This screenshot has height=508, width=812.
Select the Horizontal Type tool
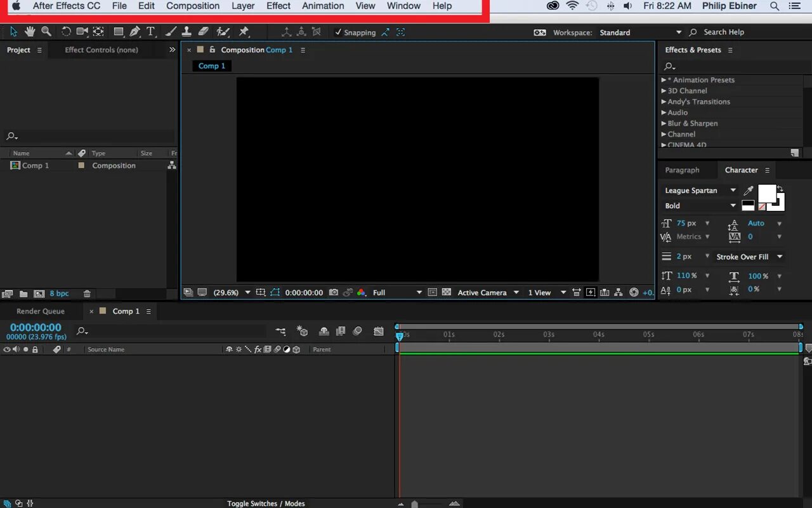coord(151,32)
